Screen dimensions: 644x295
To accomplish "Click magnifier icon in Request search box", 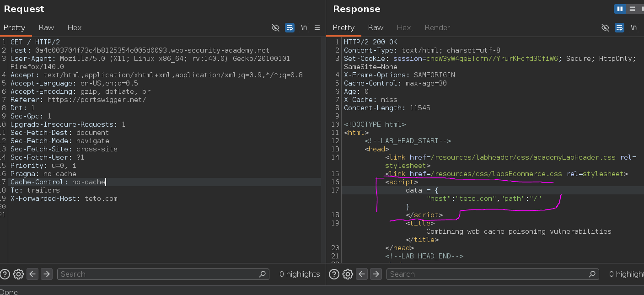I will 263,274.
